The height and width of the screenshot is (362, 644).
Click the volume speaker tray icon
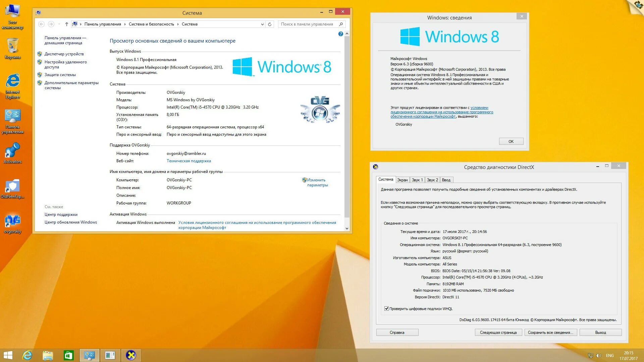599,356
